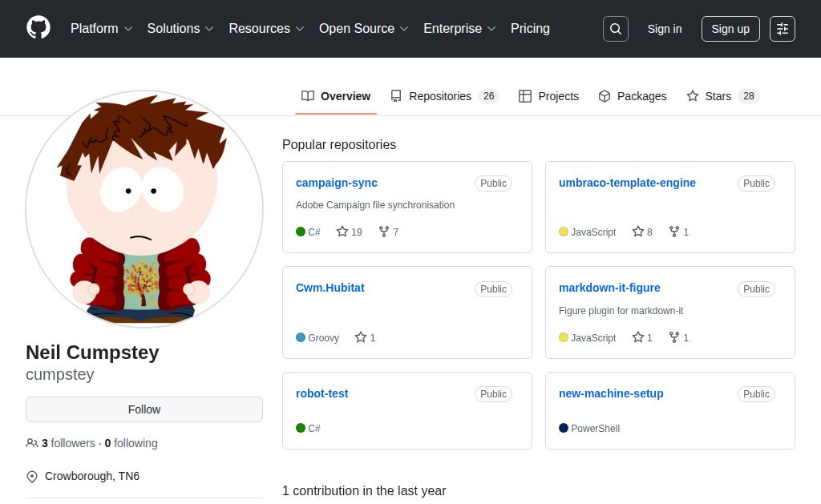
Task: Open Cwm.Hubitat stargazers count
Action: pos(365,337)
